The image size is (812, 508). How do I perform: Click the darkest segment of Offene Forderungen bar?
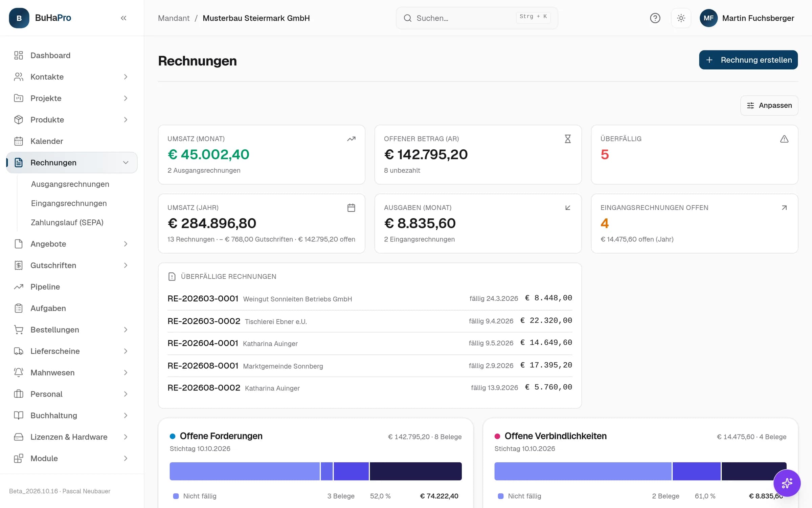pyautogui.click(x=415, y=471)
